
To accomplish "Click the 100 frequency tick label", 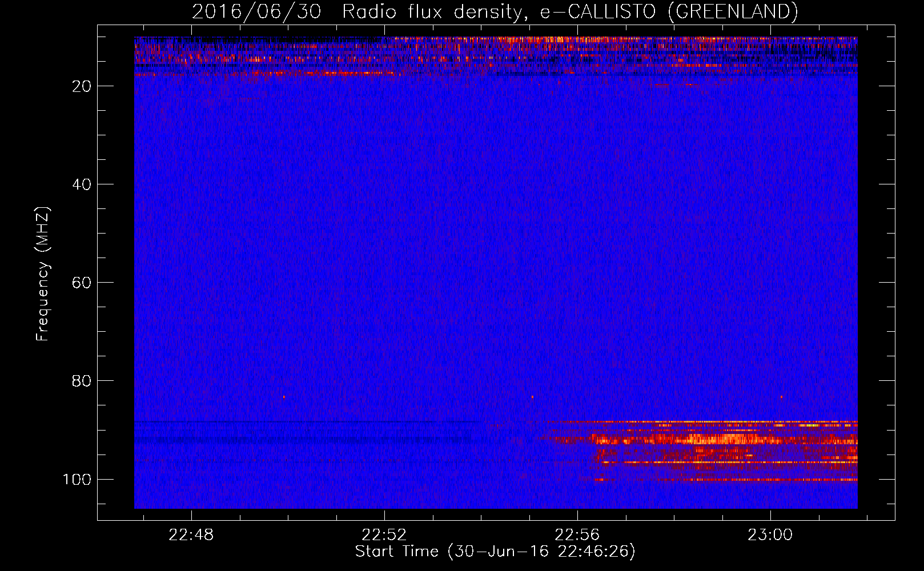I will click(77, 479).
